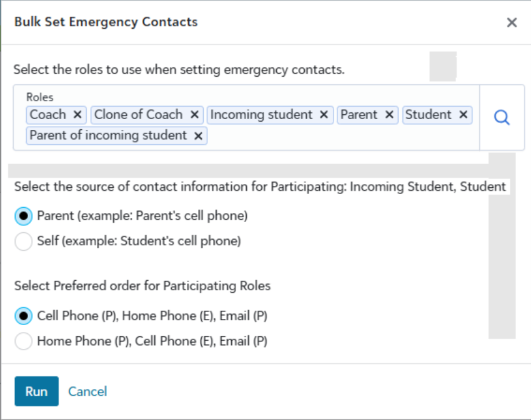Click the Cancel link

[87, 391]
